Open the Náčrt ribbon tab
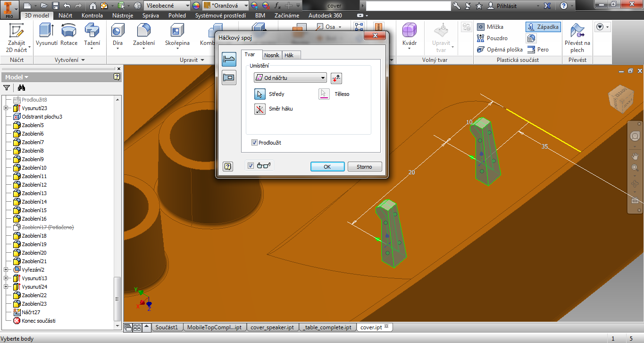This screenshot has width=644, height=343. tap(65, 16)
